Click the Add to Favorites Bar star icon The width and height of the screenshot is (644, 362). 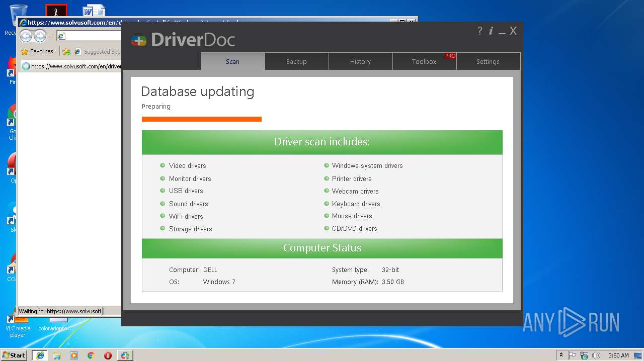pyautogui.click(x=66, y=51)
